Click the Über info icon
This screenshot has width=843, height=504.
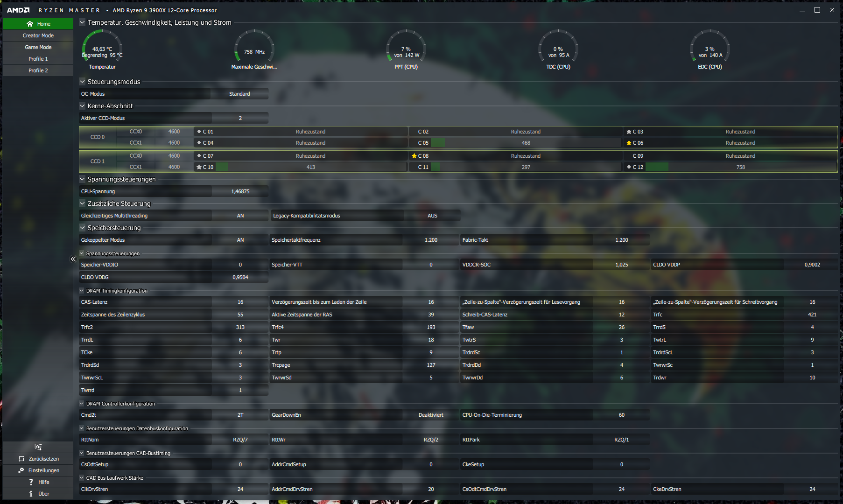tap(31, 494)
